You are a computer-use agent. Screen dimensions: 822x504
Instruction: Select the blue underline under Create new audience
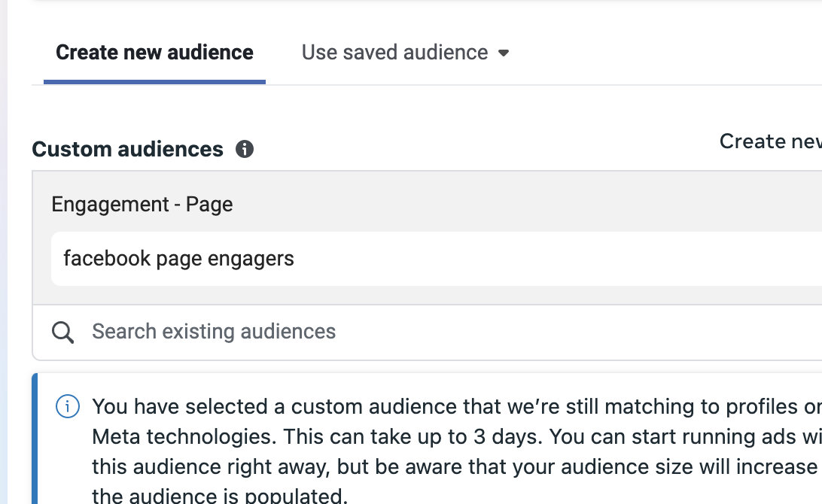154,81
